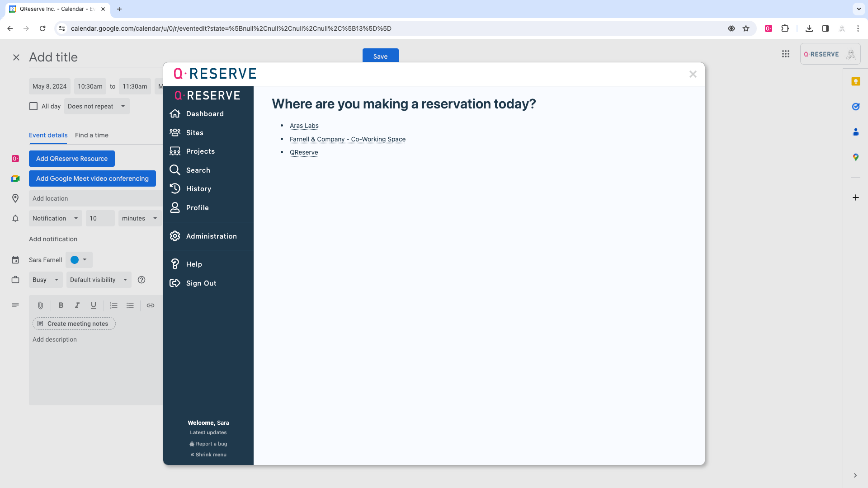Click the Sign Out icon
The width and height of the screenshot is (868, 488).
175,283
